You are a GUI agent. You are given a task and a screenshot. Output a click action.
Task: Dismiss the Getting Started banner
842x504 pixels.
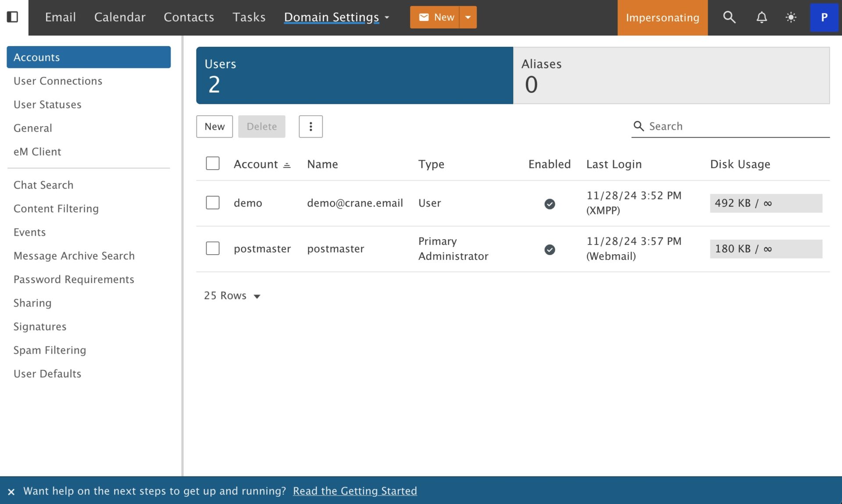coord(11,492)
